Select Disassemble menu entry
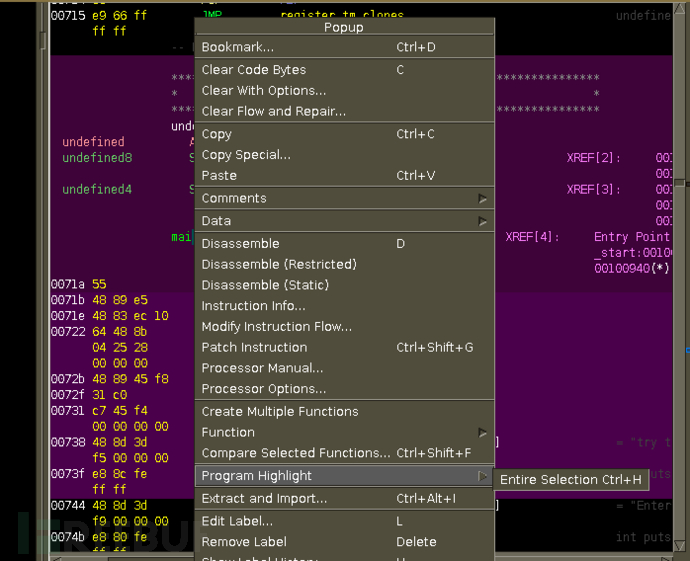This screenshot has height=561, width=690. [x=240, y=244]
